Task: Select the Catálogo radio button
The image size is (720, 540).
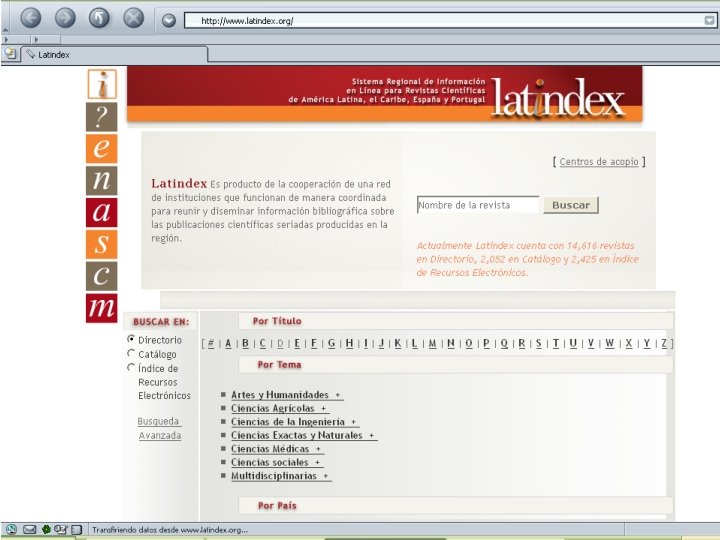Action: [131, 353]
